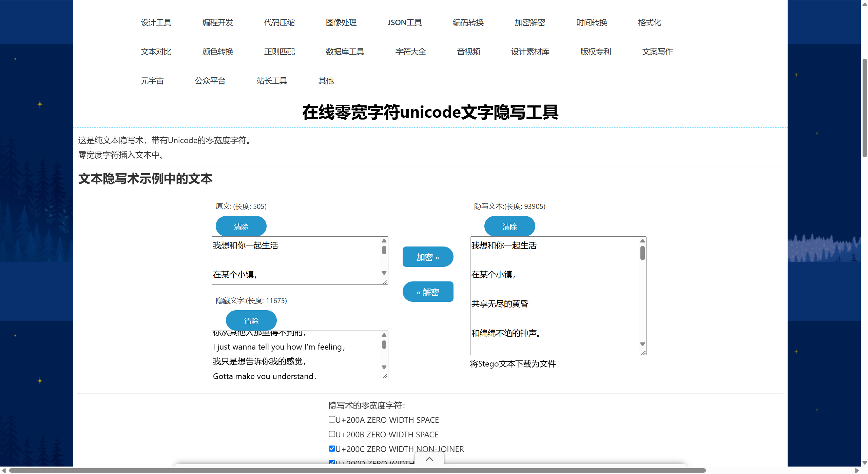The image size is (868, 474).
Task: Click the page vertical scrollbar thumb
Action: click(865, 108)
